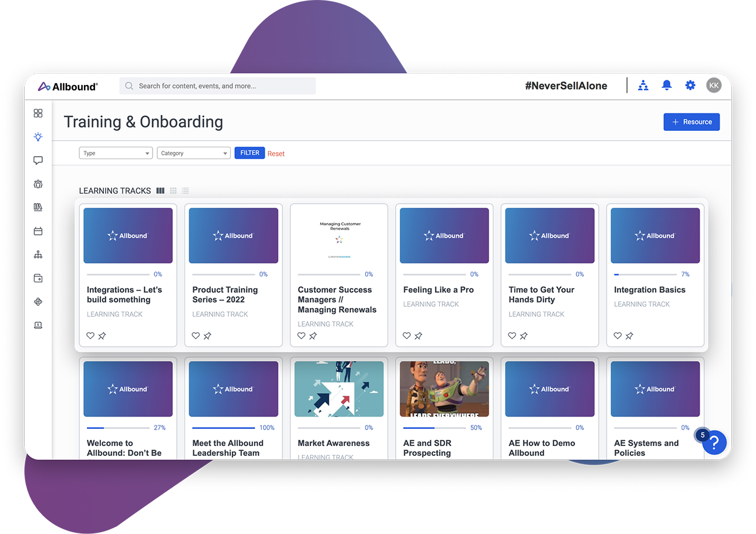Expand the Category dropdown
This screenshot has width=756, height=534.
(193, 153)
